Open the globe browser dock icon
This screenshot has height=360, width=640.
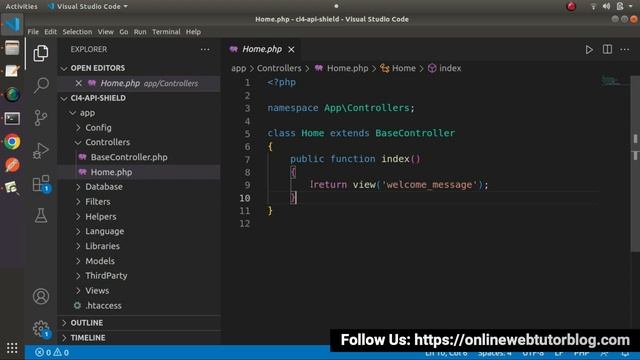(12, 95)
